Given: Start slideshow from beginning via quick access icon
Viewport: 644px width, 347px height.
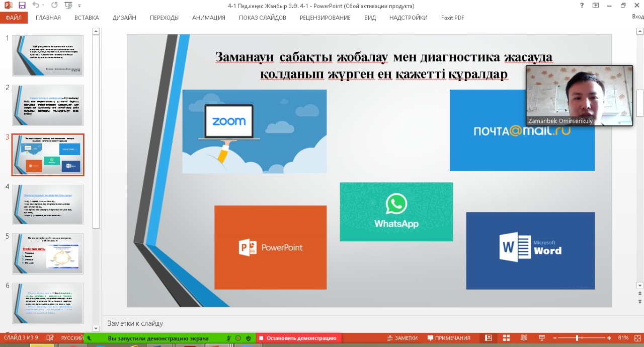Looking at the screenshot, I should click(x=68, y=6).
